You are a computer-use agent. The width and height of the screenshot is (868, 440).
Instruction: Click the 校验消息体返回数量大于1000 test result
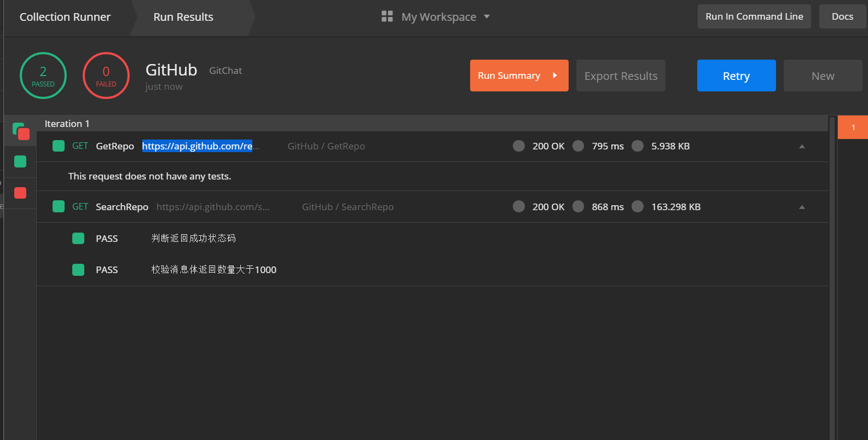tap(214, 269)
